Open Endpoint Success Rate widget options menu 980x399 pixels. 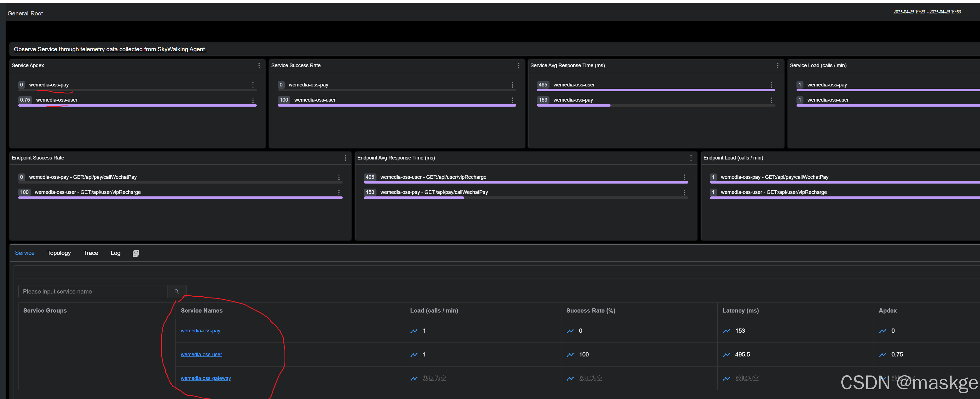pyautogui.click(x=345, y=158)
